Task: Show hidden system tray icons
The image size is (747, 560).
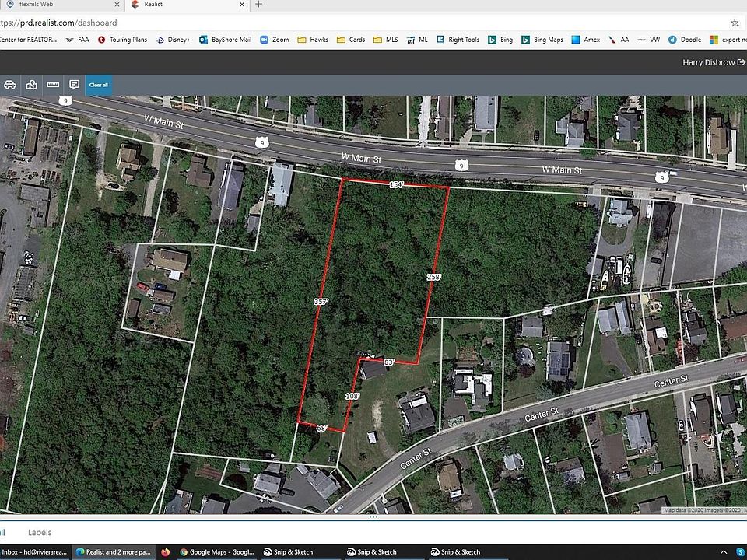Action: click(723, 552)
